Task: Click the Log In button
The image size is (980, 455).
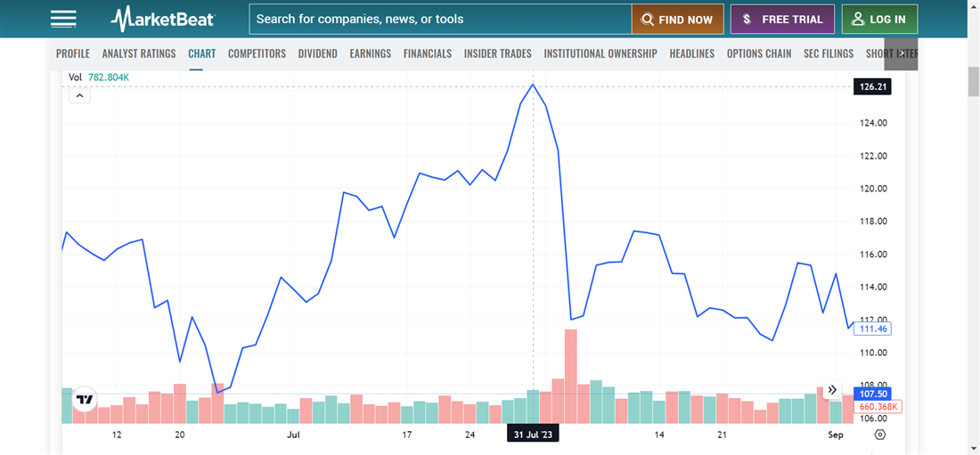Action: tap(879, 20)
